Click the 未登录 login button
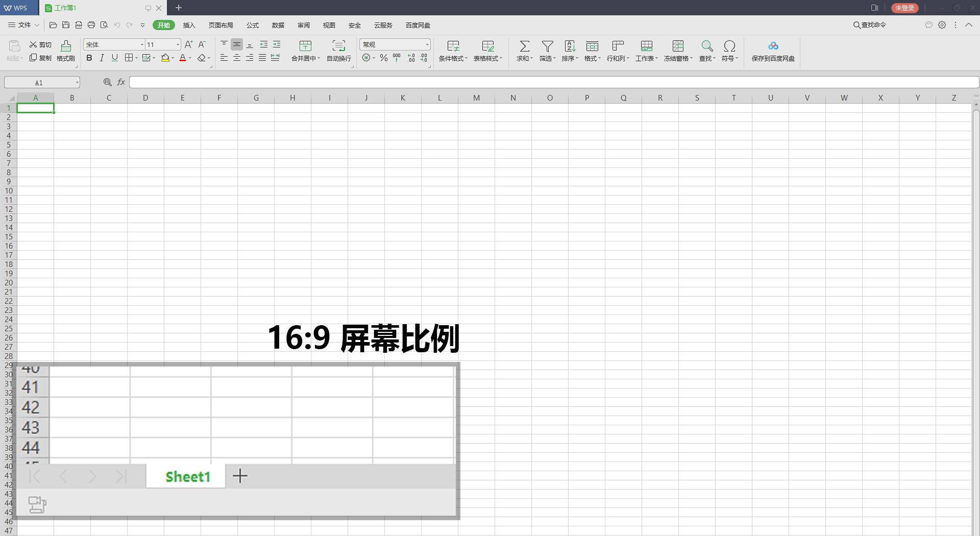Image resolution: width=980 pixels, height=536 pixels. pos(904,8)
